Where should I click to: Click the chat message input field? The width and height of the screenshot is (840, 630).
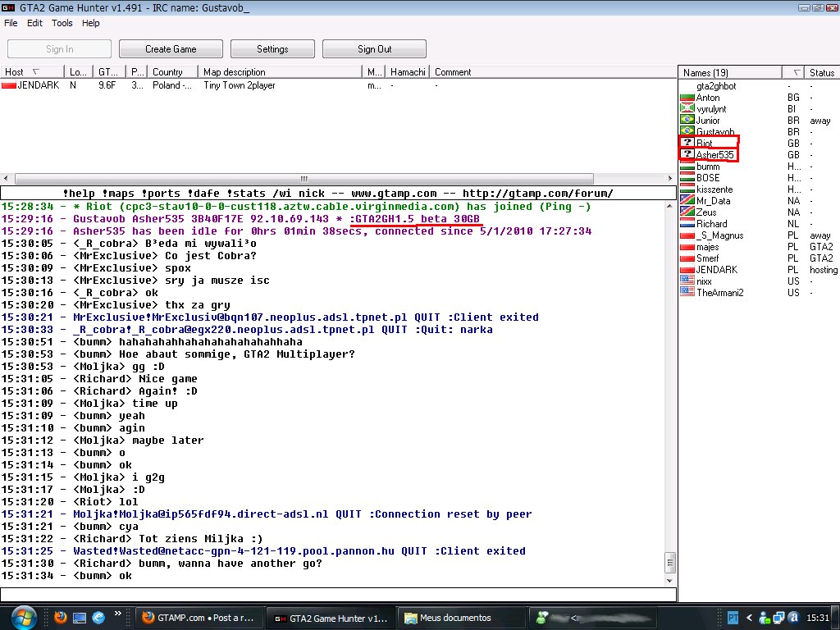(338, 595)
